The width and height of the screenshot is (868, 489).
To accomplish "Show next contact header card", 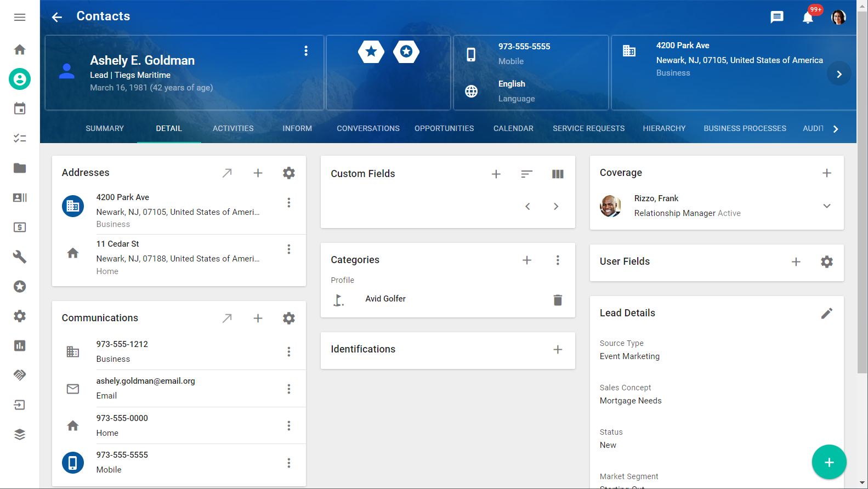I will [838, 74].
